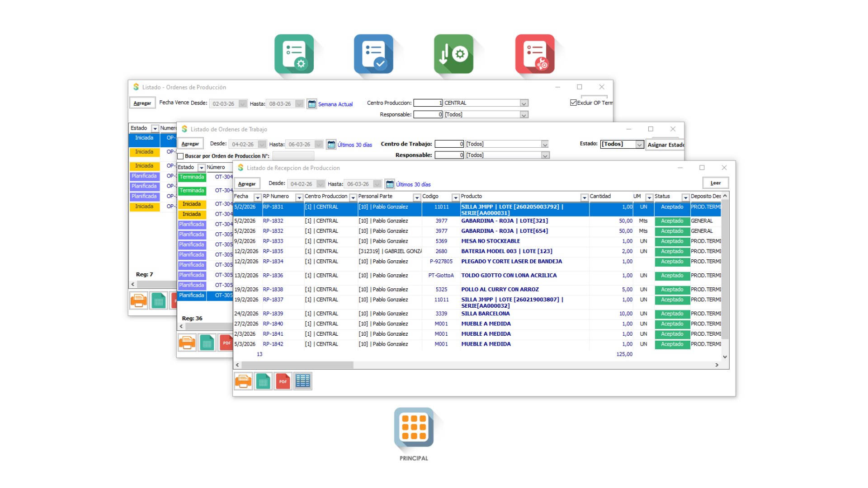Click the orange PRINCIPAL grid icon
Image resolution: width=868 pixels, height=488 pixels.
pyautogui.click(x=414, y=427)
